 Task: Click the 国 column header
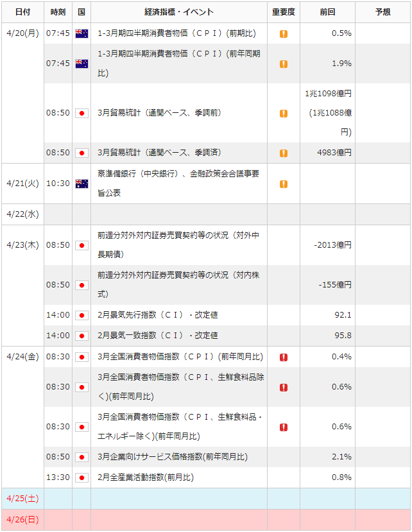tap(82, 12)
